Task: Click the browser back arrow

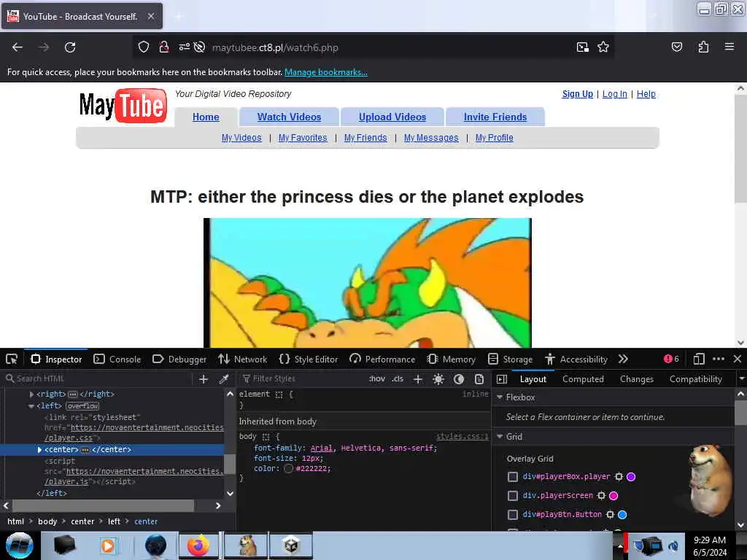Action: click(x=18, y=47)
